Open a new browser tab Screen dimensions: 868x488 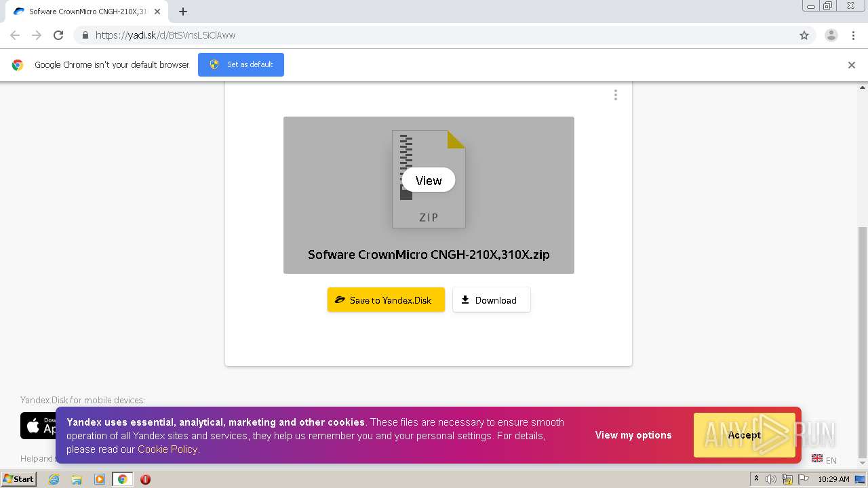183,12
